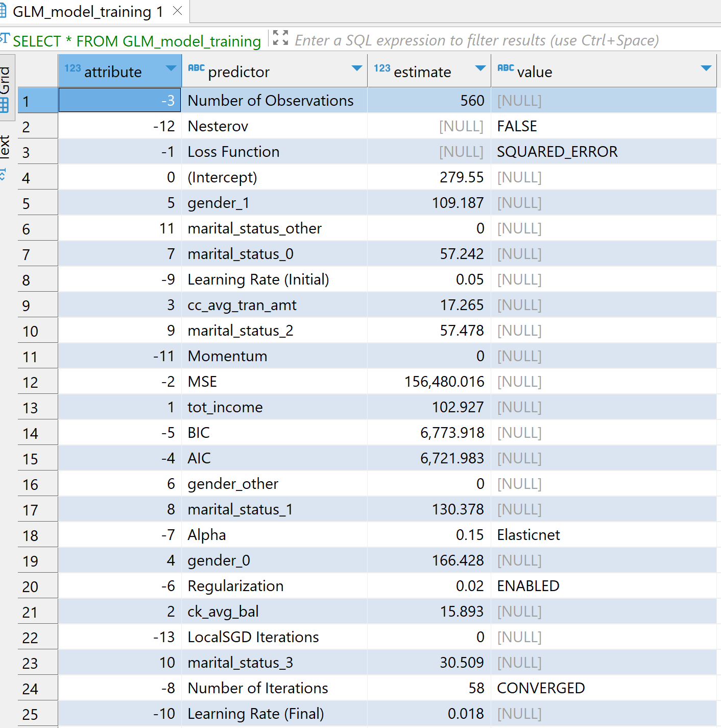The width and height of the screenshot is (721, 728).
Task: Select the 'Momentum' predictor cell
Action: pos(275,356)
